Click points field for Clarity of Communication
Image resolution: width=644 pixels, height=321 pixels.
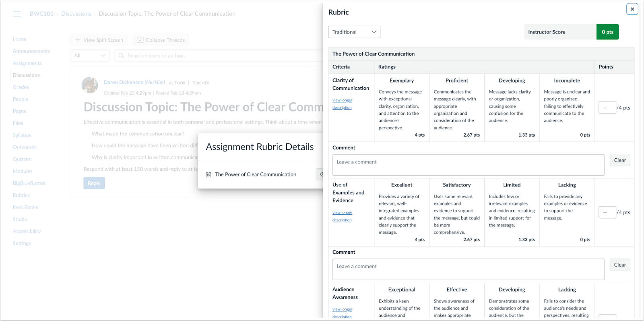click(607, 108)
